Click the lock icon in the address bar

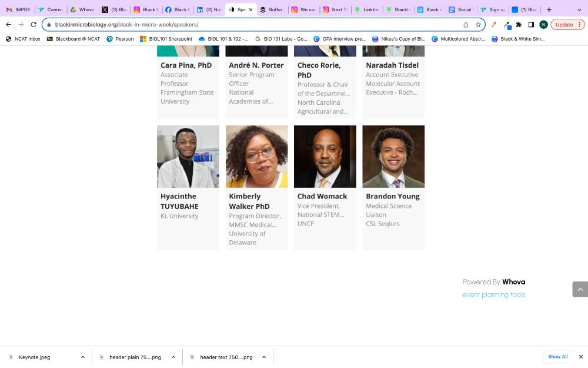[49, 25]
